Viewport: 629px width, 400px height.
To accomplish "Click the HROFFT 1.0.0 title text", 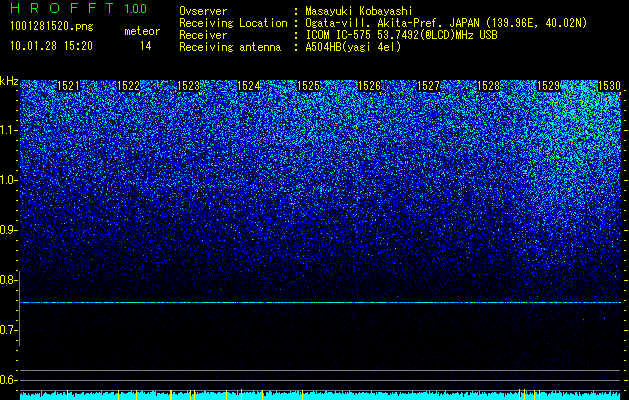I will [x=78, y=8].
